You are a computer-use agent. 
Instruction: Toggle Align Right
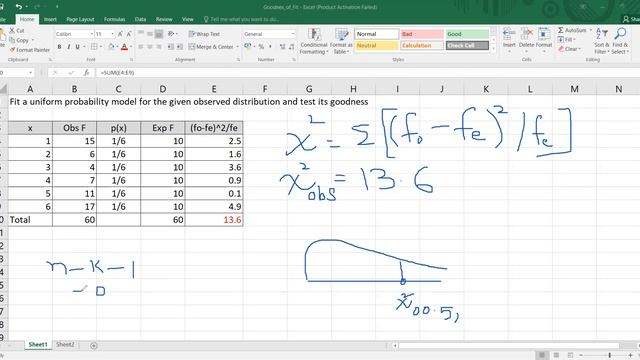[x=159, y=47]
